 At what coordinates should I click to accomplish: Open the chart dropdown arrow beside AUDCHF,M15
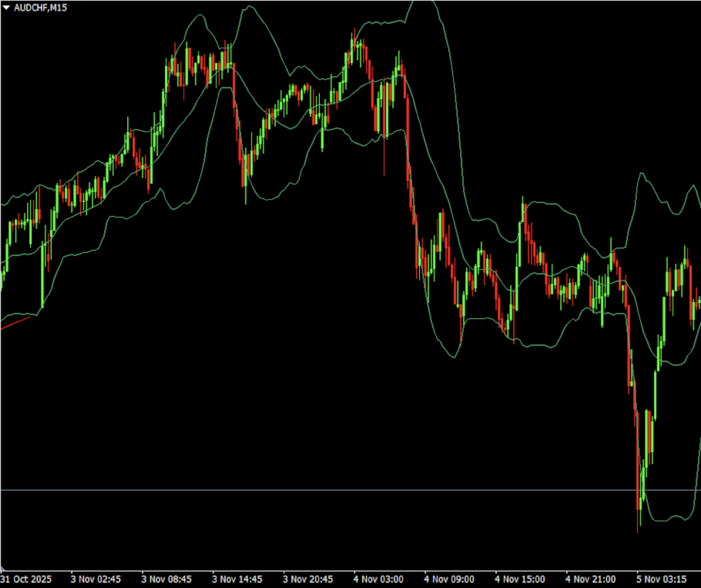click(6, 8)
